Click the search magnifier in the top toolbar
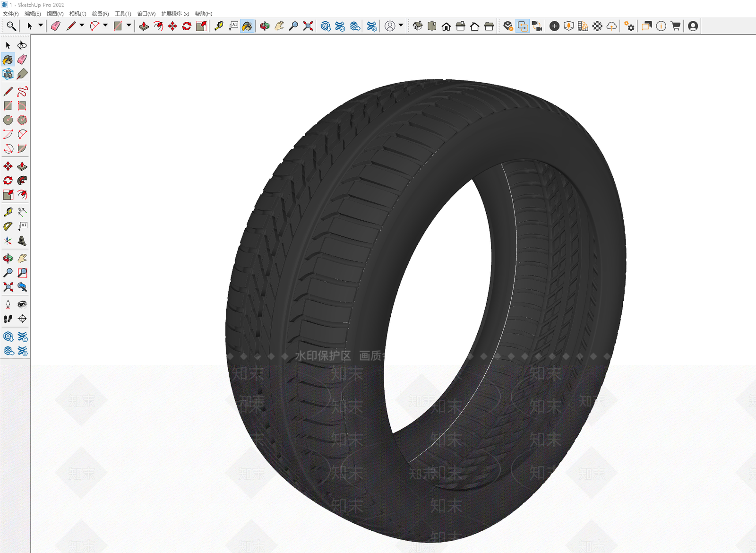The height and width of the screenshot is (553, 756). 11,26
